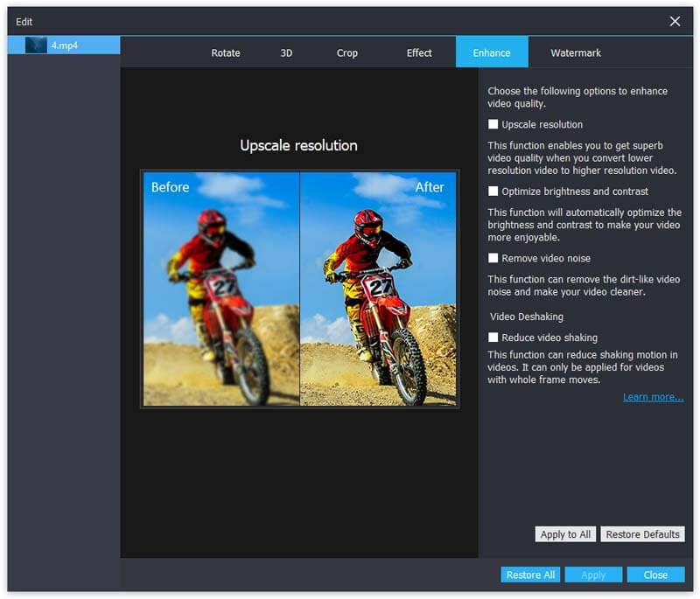This screenshot has width=700, height=599.
Task: Toggle Optimize brightness and contrast checkbox
Action: coord(493,192)
